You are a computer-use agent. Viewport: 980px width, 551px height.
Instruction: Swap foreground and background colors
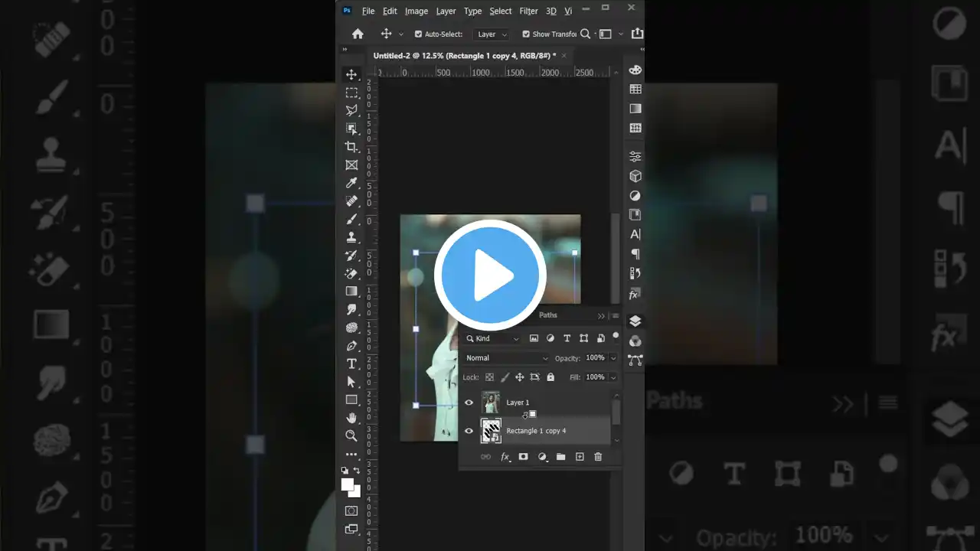(x=356, y=470)
